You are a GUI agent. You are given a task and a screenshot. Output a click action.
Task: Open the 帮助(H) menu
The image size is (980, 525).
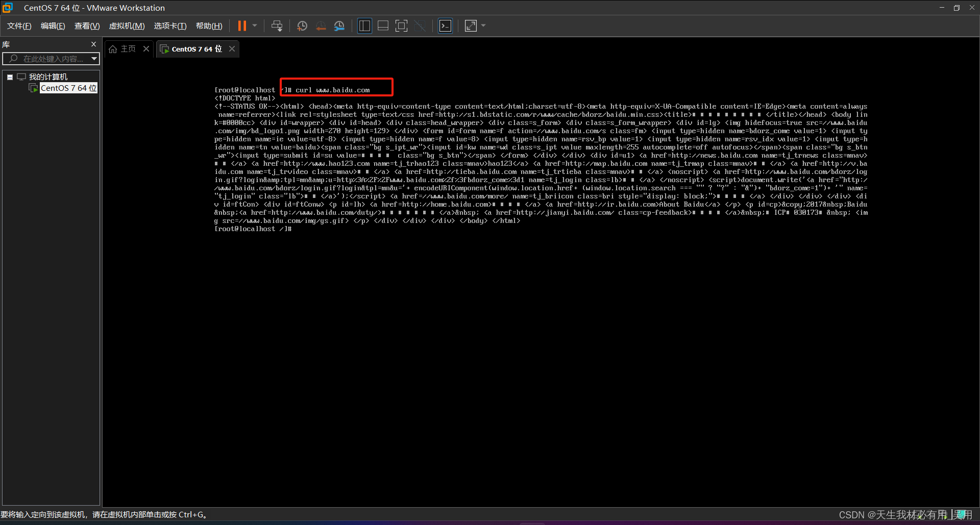point(209,26)
